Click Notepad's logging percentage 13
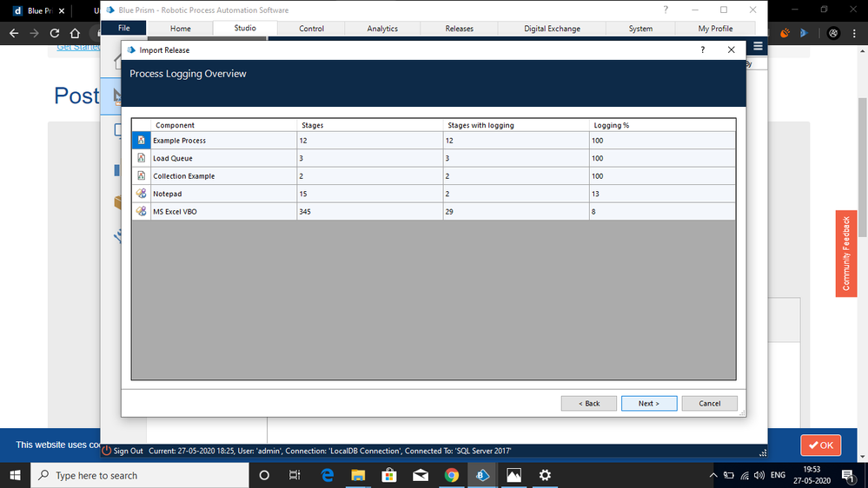This screenshot has width=868, height=488. (595, 194)
